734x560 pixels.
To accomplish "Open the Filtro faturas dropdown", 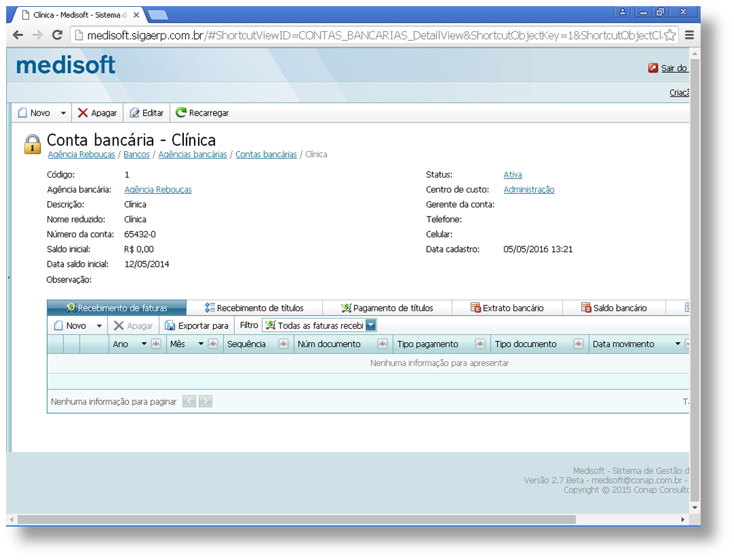I will pyautogui.click(x=370, y=325).
